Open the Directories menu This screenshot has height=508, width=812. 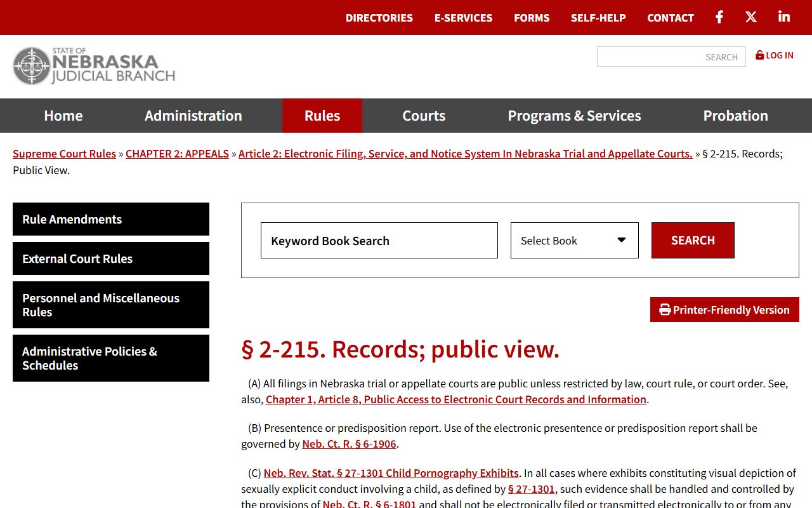[x=379, y=18]
